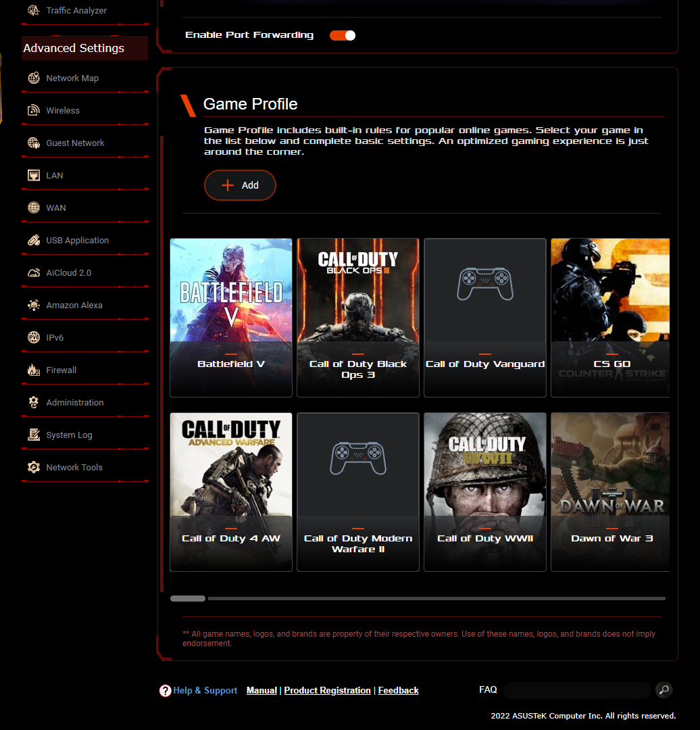Open USB Application menu entry
The image size is (700, 730).
85,240
